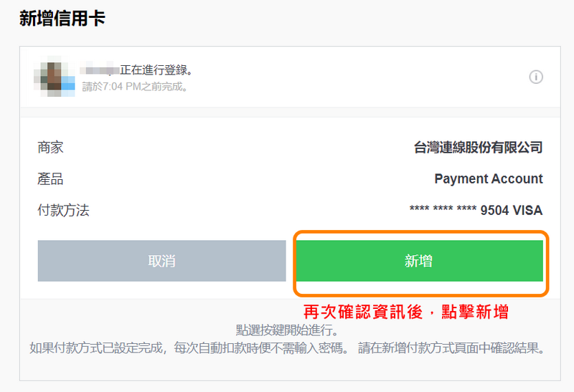The width and height of the screenshot is (574, 392).
Task: Click the 點選按鍵開始進行 instruction text
Action: tap(287, 330)
